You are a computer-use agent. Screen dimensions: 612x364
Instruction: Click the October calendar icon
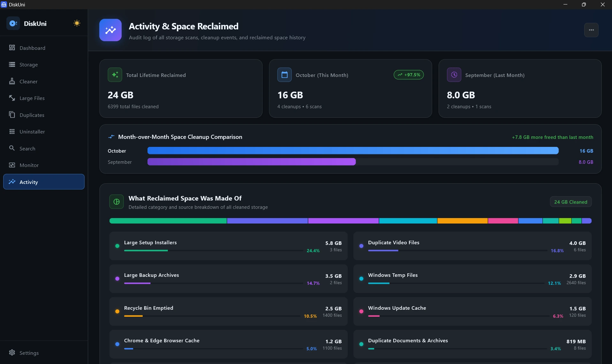coord(284,75)
